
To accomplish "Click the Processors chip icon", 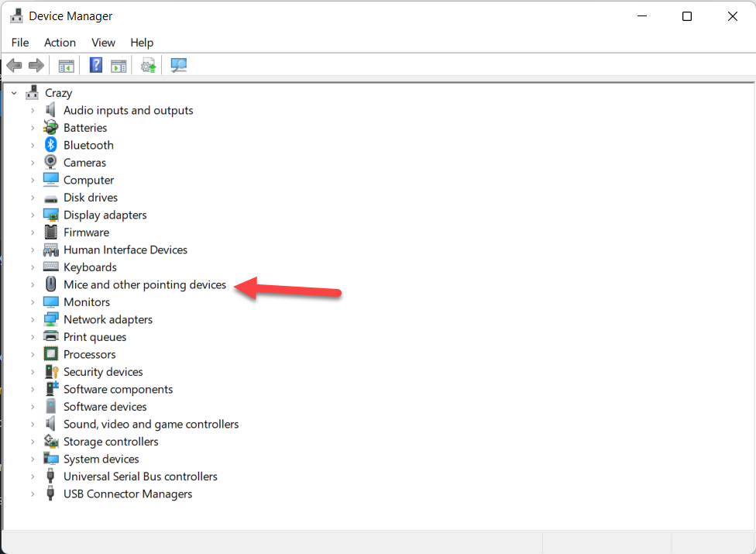I will coord(51,354).
